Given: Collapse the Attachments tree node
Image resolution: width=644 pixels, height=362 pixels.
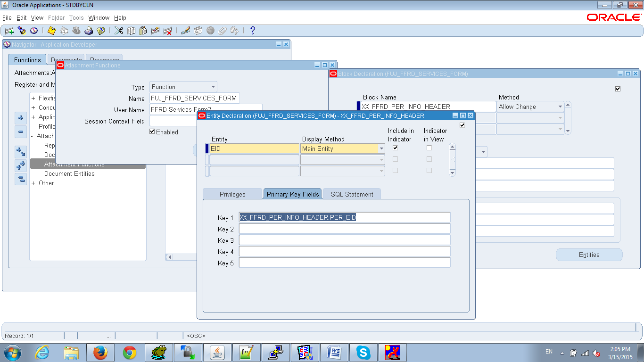Looking at the screenshot, I should tap(33, 136).
